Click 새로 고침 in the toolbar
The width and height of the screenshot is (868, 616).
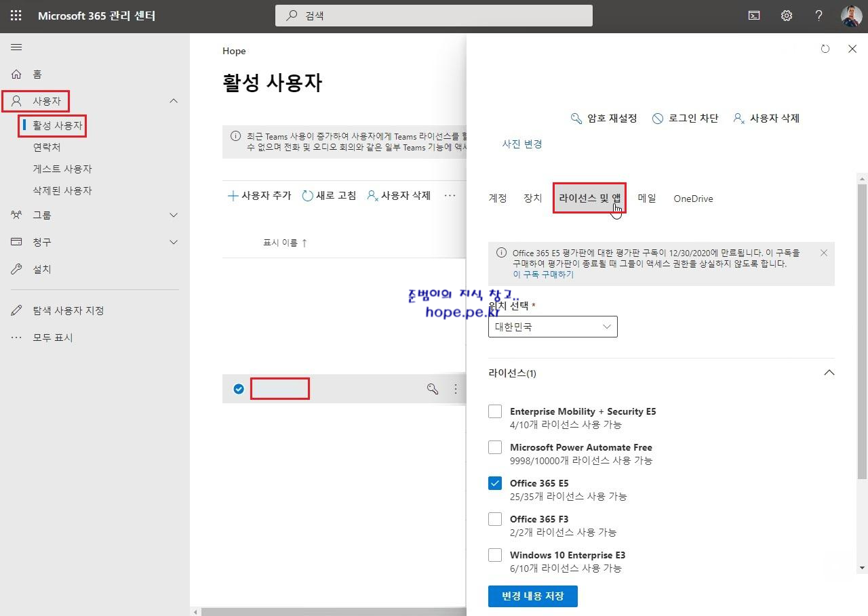click(329, 195)
